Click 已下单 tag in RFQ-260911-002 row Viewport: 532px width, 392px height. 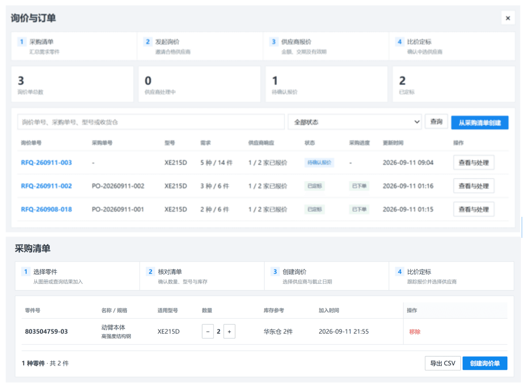pyautogui.click(x=359, y=186)
